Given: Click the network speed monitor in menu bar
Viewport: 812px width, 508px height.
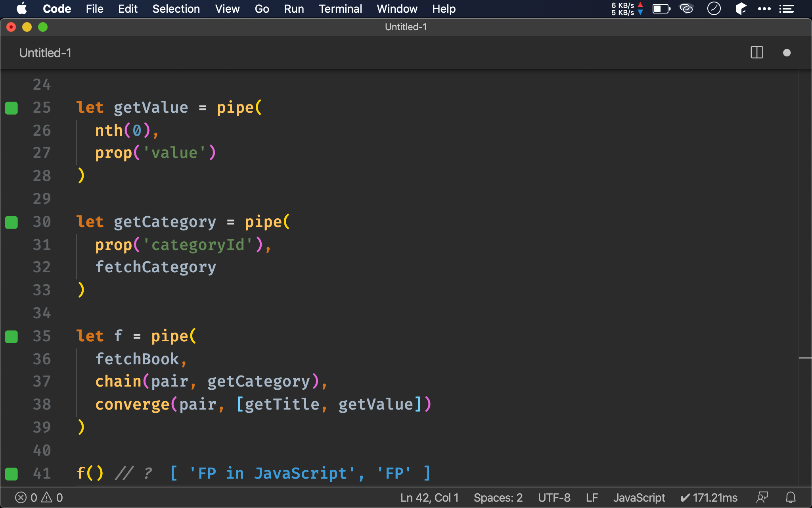Looking at the screenshot, I should 627,9.
